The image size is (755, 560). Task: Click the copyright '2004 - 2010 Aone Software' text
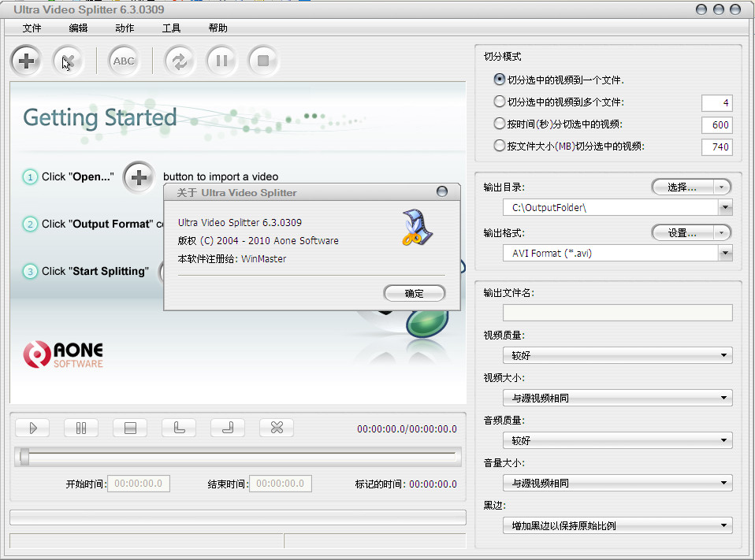click(277, 240)
